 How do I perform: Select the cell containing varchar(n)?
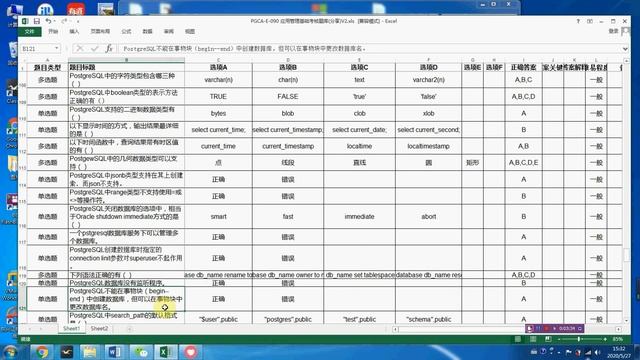218,80
